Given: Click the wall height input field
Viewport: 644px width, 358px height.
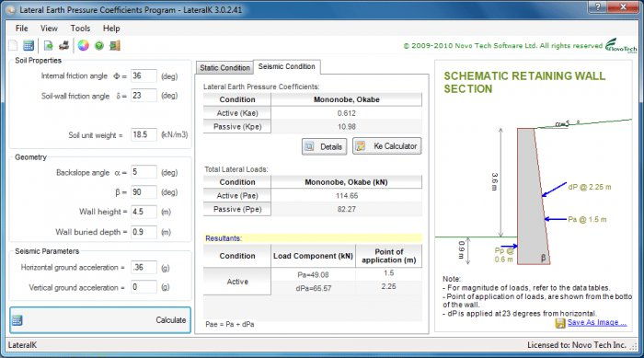Looking at the screenshot, I should click(x=144, y=212).
